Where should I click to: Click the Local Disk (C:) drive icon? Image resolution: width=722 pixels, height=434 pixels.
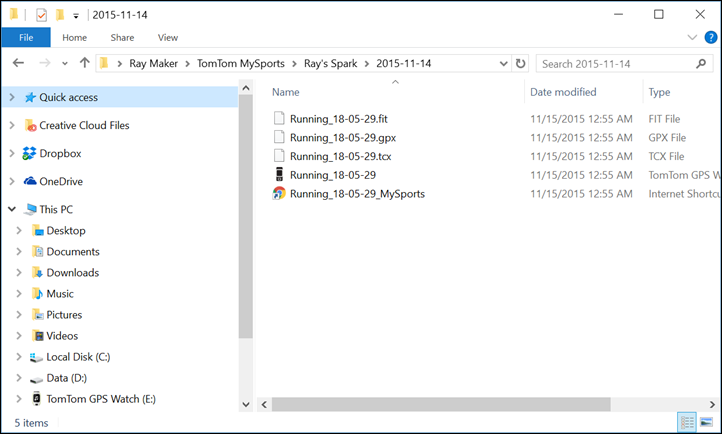(36, 357)
